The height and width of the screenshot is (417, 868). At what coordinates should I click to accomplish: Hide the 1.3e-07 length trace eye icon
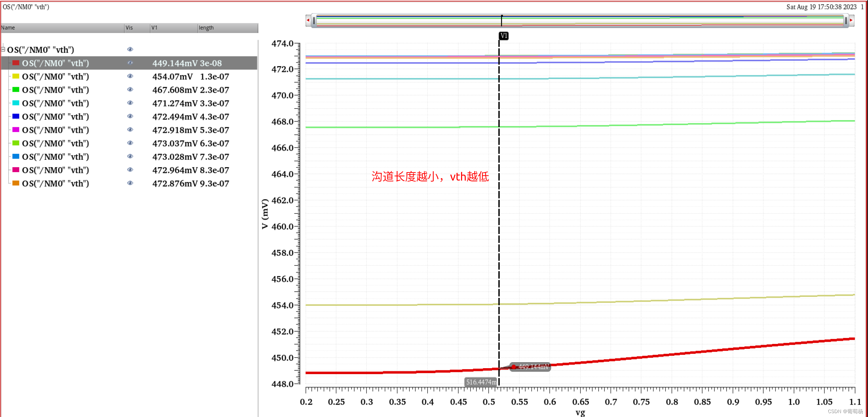(x=130, y=76)
